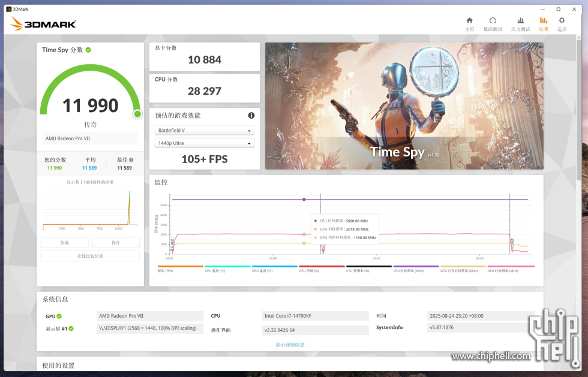Click the 3DMark logo in the header

pyautogui.click(x=43, y=24)
